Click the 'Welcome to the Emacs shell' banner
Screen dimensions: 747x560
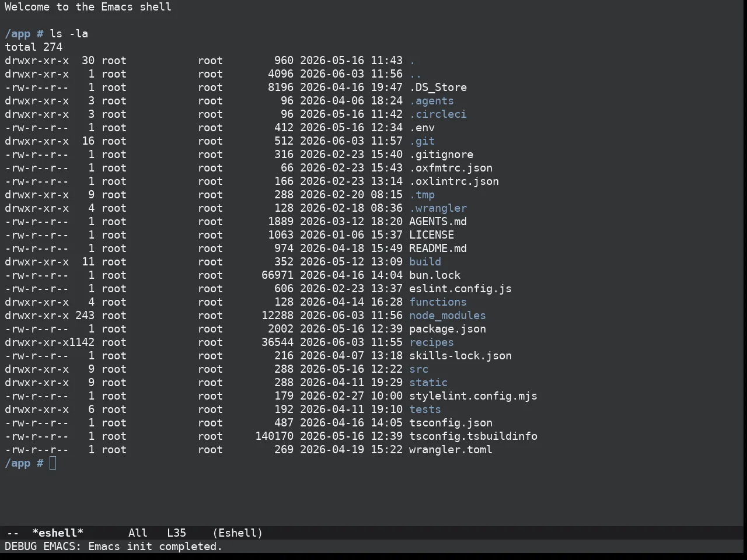click(88, 7)
